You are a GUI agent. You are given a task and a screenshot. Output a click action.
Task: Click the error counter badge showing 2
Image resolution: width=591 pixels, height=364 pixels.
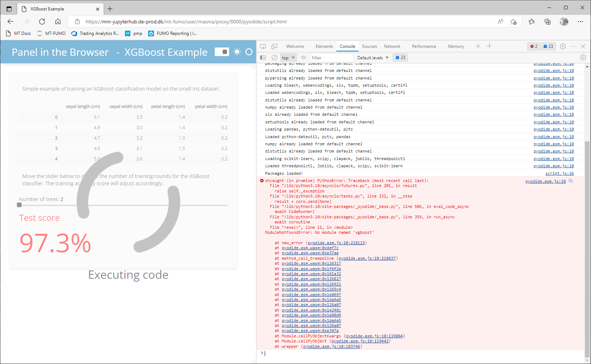[x=533, y=46]
